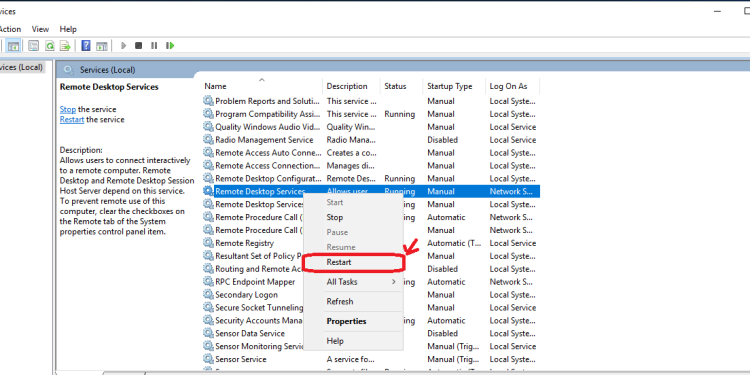The width and height of the screenshot is (750, 375).
Task: Click gear icon beside Remote Registry
Action: click(208, 243)
